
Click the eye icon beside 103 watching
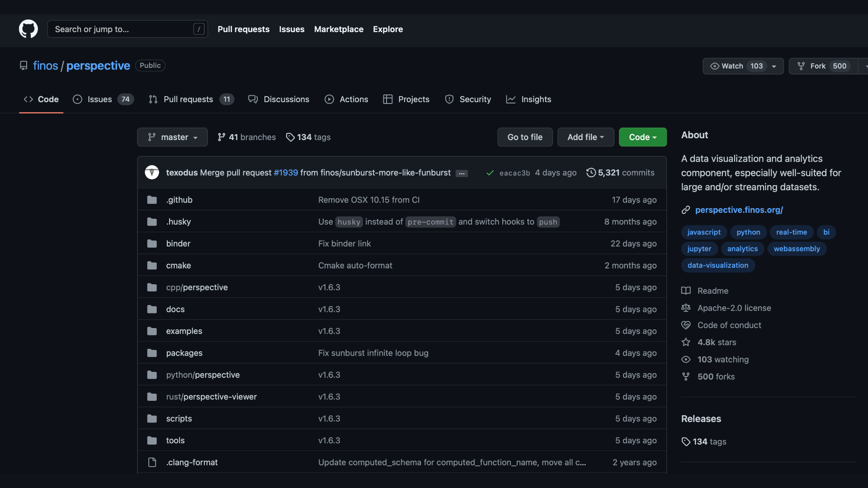click(x=686, y=360)
